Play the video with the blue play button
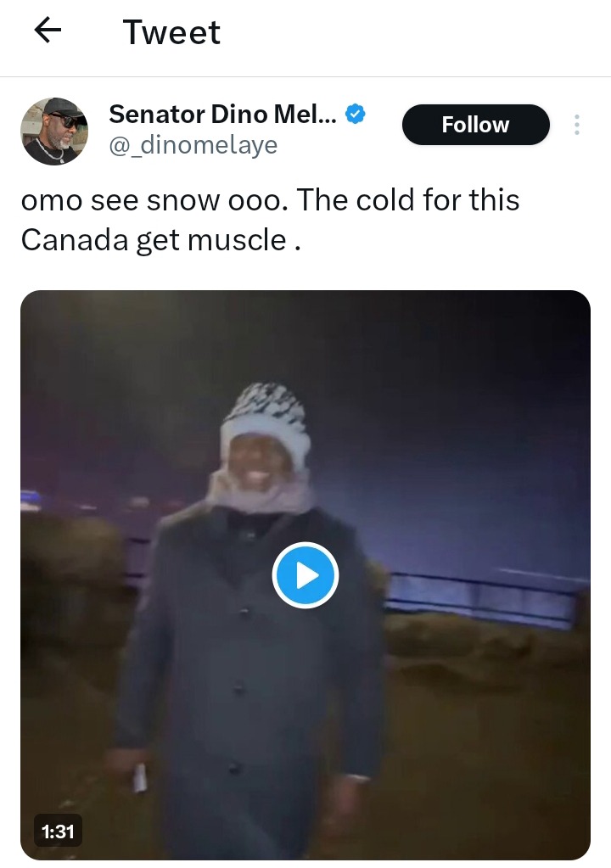The height and width of the screenshot is (868, 611). 305,576
